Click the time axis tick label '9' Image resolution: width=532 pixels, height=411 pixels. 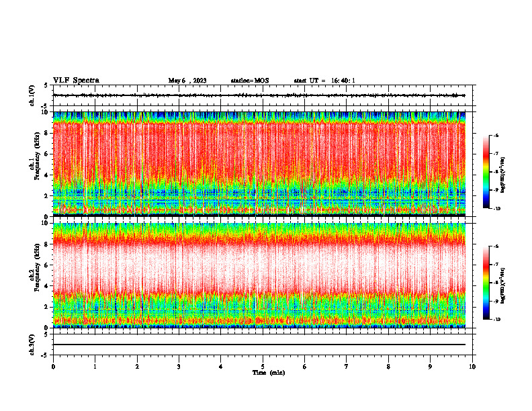click(x=430, y=367)
